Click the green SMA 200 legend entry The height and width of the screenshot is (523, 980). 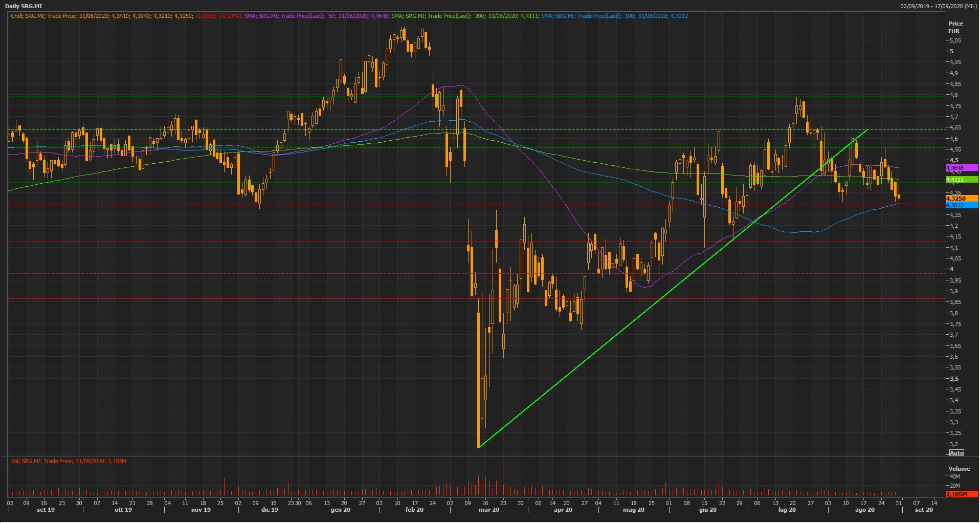(x=464, y=16)
